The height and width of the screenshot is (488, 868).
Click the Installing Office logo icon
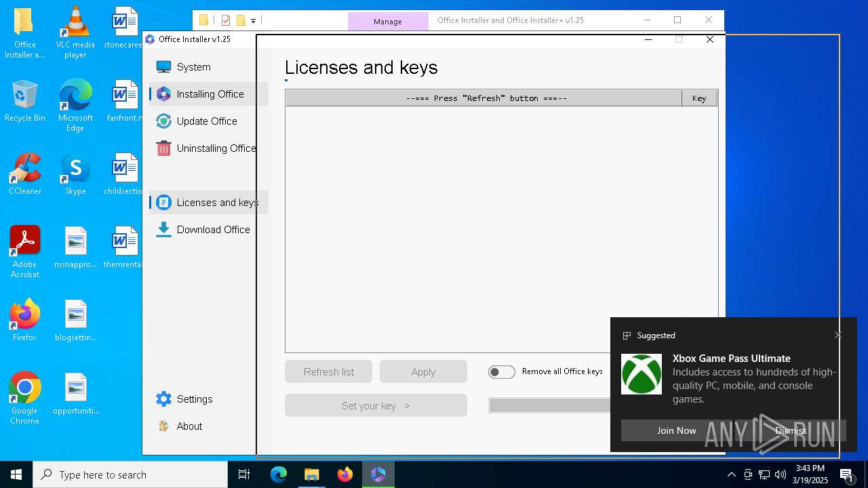tap(163, 94)
